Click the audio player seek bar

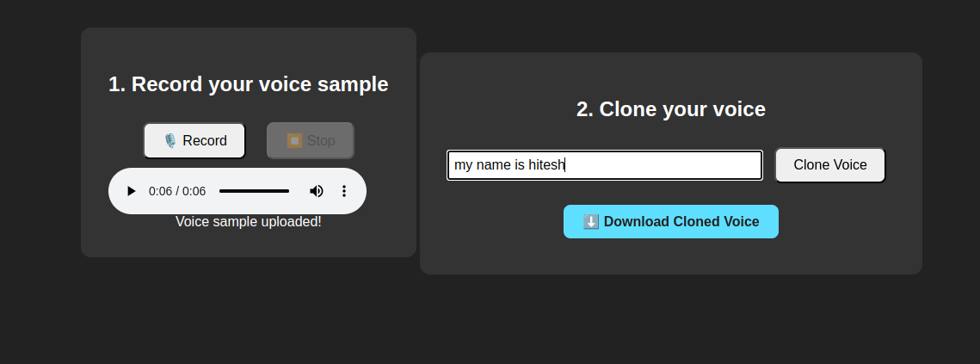254,191
